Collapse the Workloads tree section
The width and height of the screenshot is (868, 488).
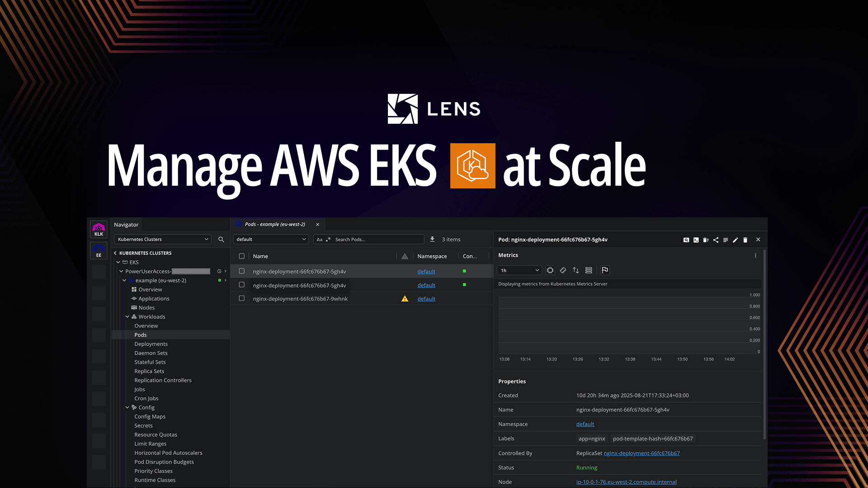[x=127, y=317]
